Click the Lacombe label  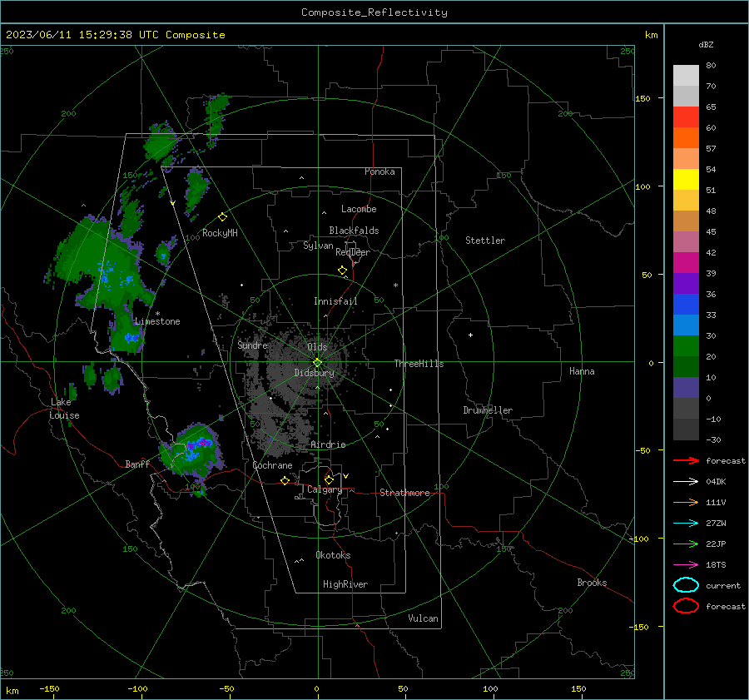coord(359,209)
